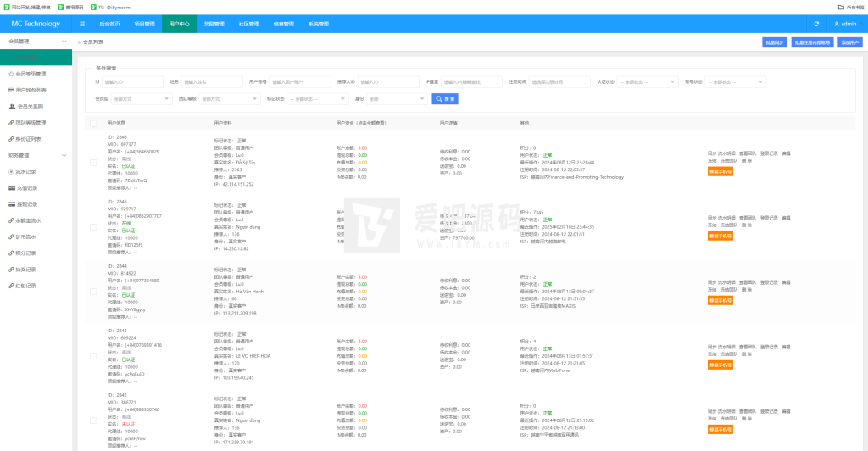Open 红包记录 sidebar item
Image resolution: width=868 pixels, height=451 pixels.
(36, 286)
